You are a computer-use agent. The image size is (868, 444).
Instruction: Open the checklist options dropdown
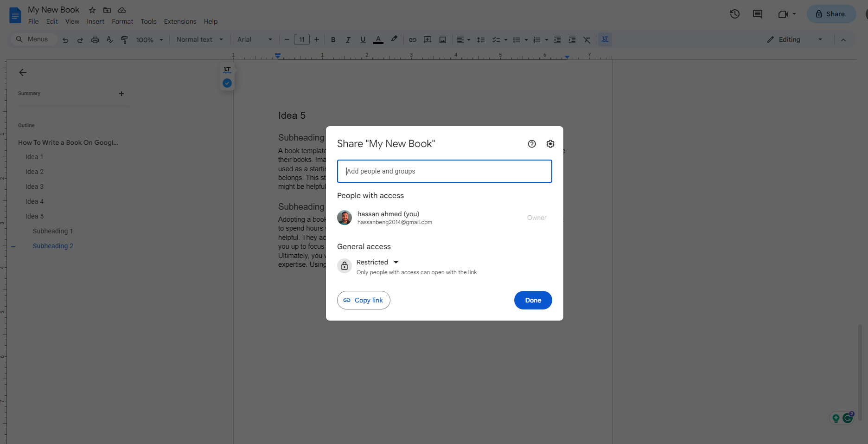coord(506,40)
